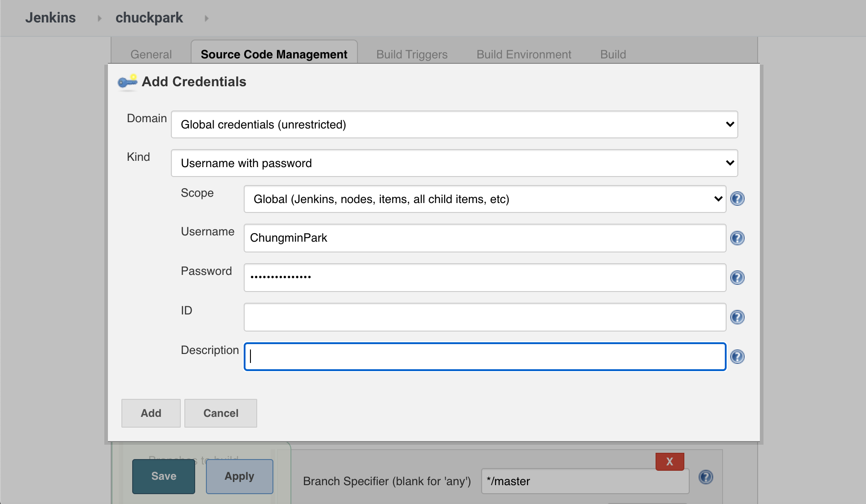This screenshot has height=504, width=866.
Task: Open the Domain dropdown
Action: pos(454,124)
